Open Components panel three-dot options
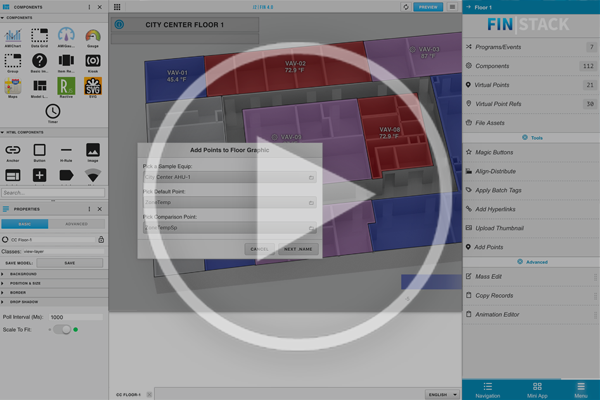 coord(90,7)
